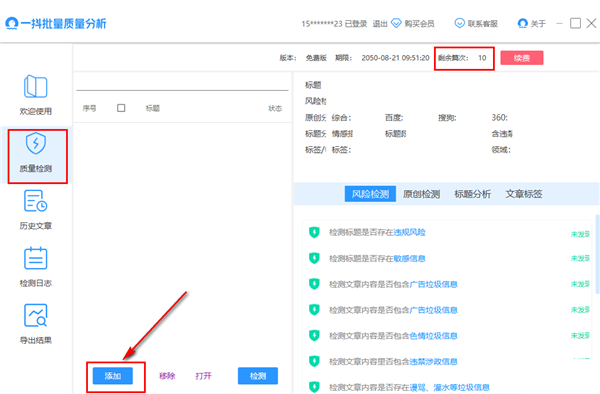This screenshot has height=394, width=600.
Task: Click the 联系客服 text link
Action: pos(483,24)
